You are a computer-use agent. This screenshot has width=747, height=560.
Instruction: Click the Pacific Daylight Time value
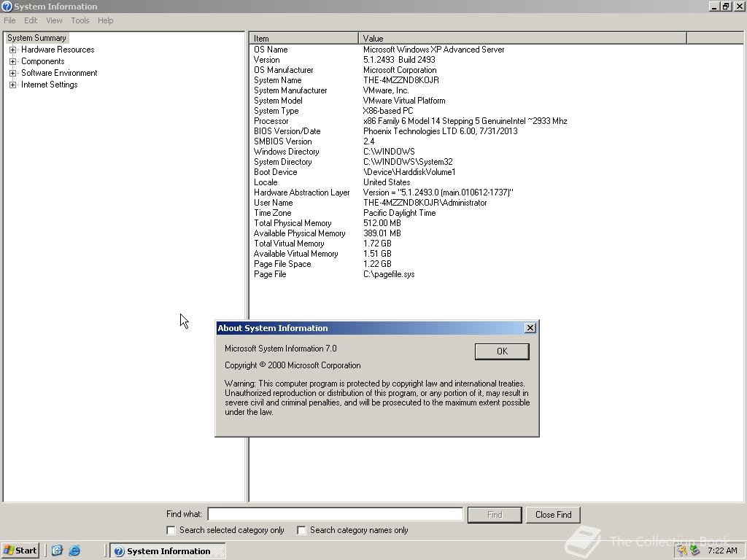tap(399, 213)
